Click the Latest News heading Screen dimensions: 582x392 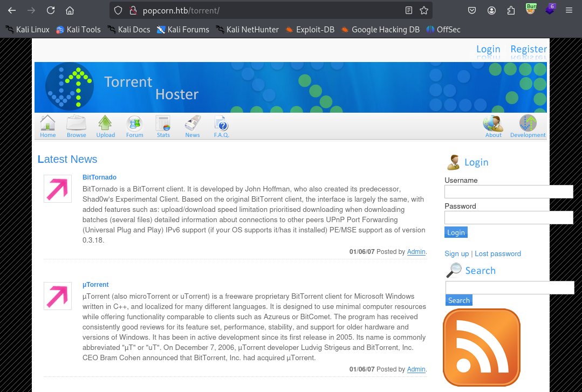[x=67, y=159]
